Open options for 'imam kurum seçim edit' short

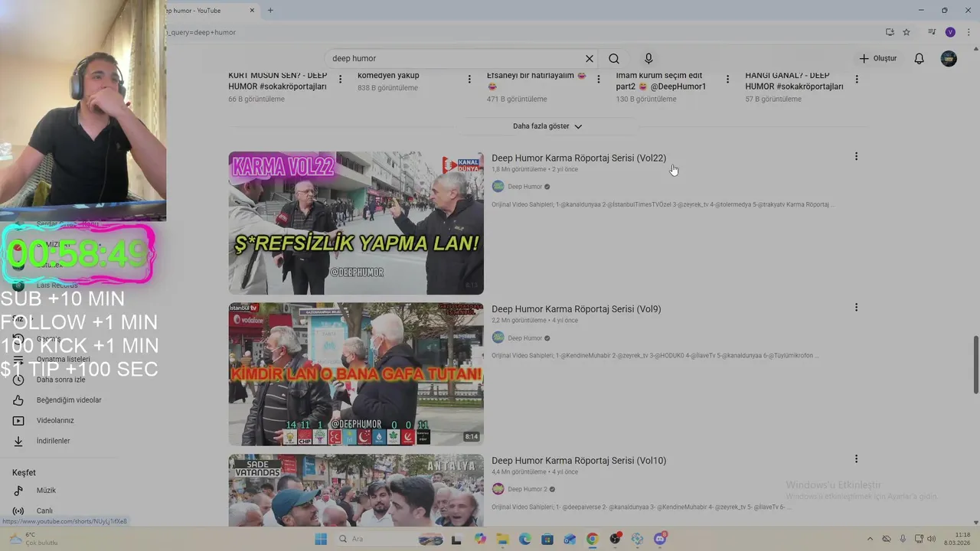[727, 80]
